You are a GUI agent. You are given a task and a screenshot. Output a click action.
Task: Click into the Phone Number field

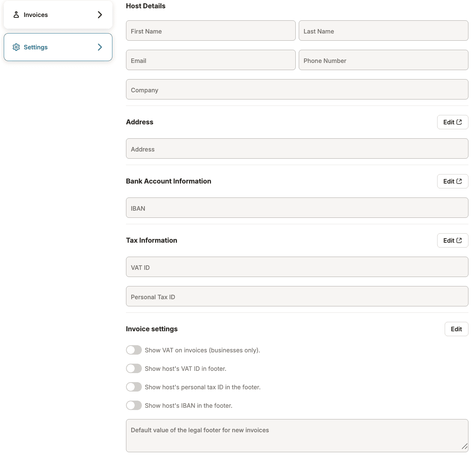(x=383, y=60)
